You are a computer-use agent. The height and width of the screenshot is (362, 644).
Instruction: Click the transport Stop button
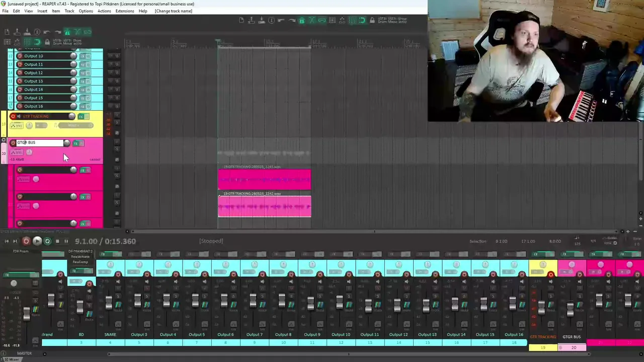[57, 241]
